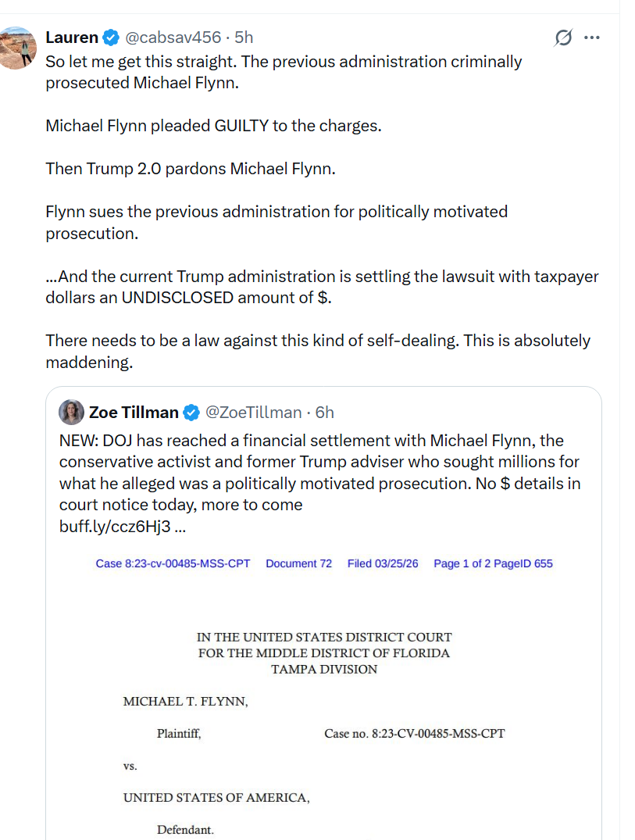Click the @ZoeTillman handle
The image size is (635, 840).
point(253,412)
